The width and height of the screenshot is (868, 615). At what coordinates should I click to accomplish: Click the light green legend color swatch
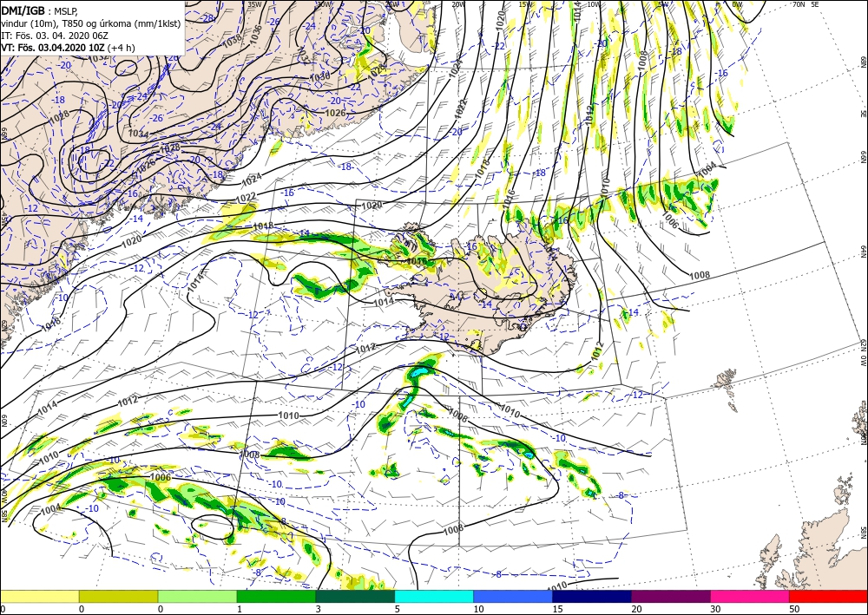197,596
